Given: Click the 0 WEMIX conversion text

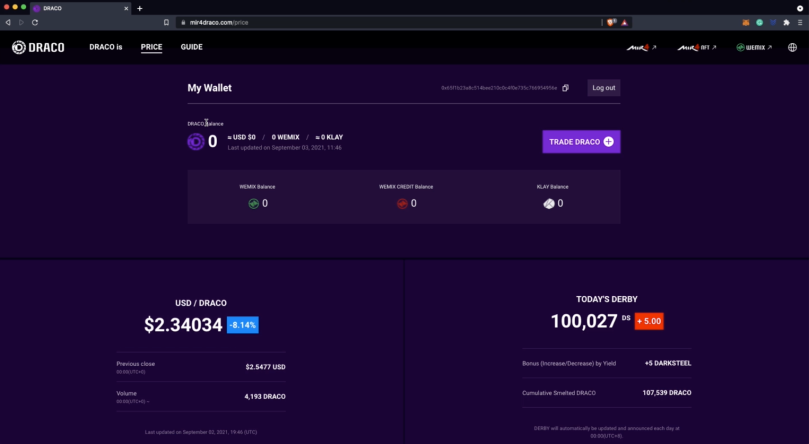Looking at the screenshot, I should tap(285, 137).
